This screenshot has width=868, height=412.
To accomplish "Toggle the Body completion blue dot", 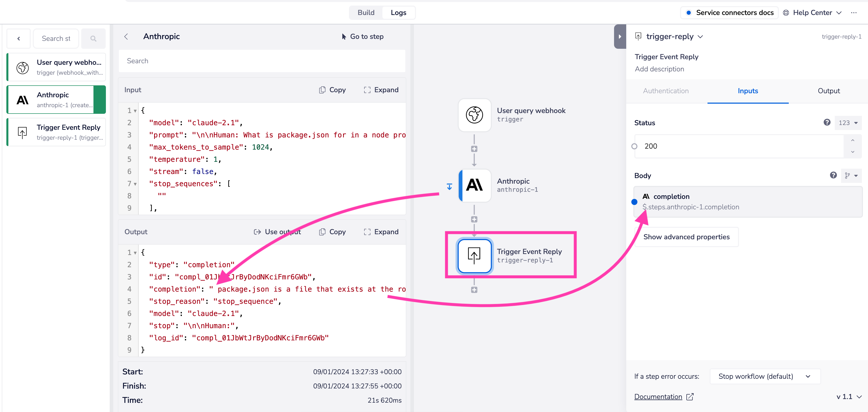I will [x=634, y=202].
